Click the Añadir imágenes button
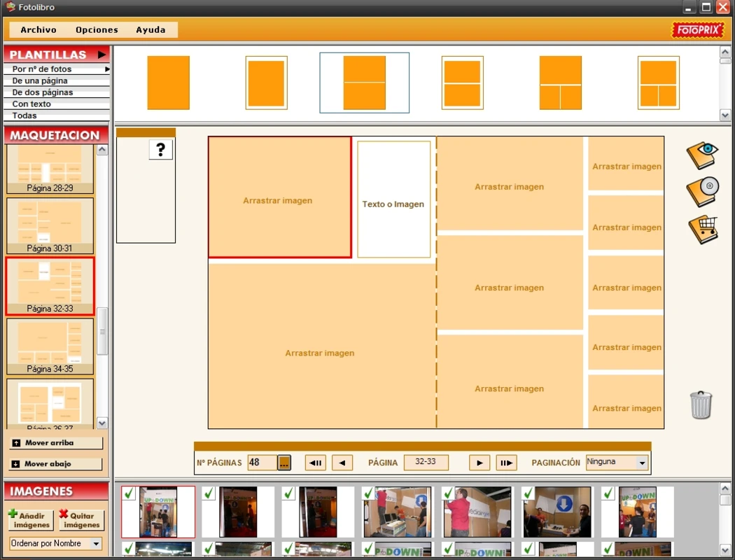This screenshot has width=735, height=560. [x=31, y=520]
